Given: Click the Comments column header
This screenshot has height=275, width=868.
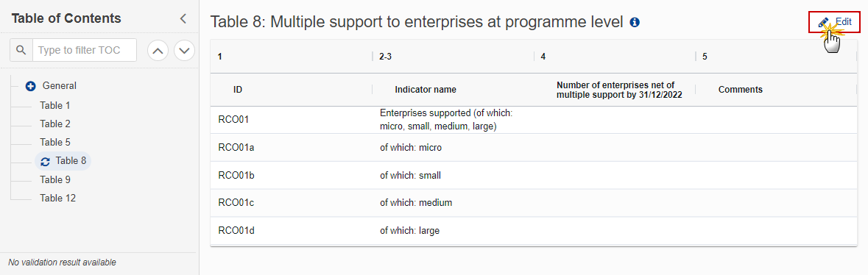Looking at the screenshot, I should 740,90.
